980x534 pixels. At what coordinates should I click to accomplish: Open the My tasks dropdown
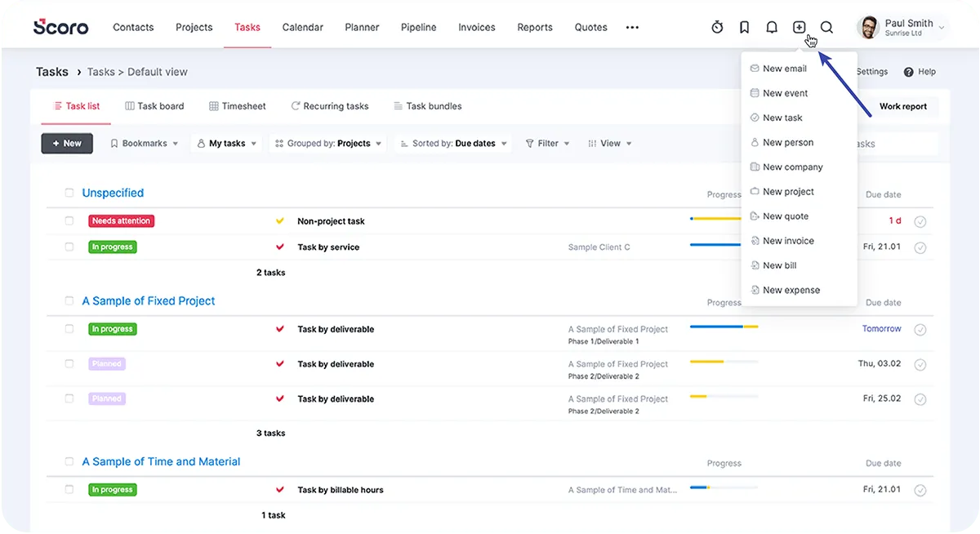pyautogui.click(x=226, y=143)
